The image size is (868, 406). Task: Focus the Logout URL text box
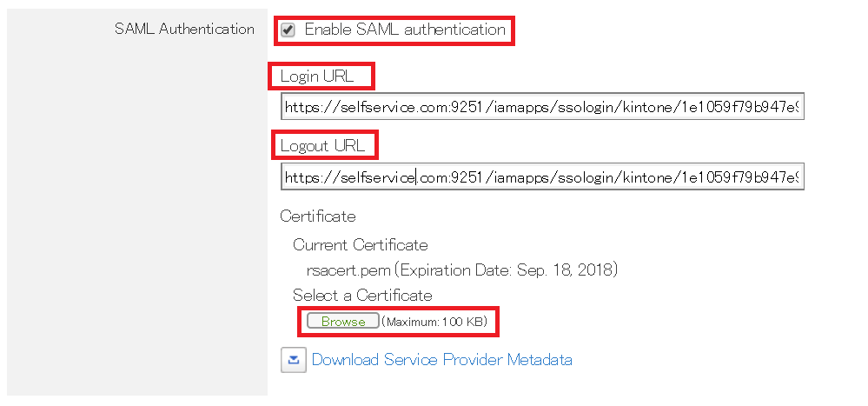[x=541, y=177]
